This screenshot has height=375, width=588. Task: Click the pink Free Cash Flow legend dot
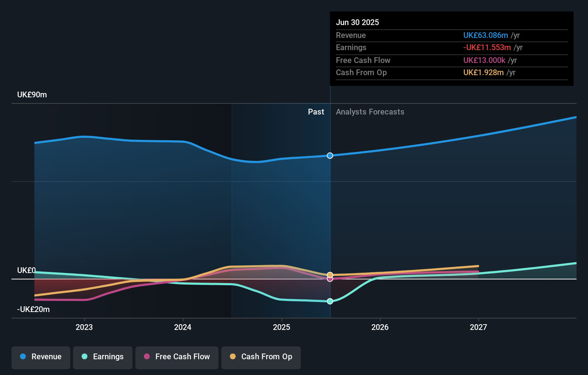click(148, 357)
